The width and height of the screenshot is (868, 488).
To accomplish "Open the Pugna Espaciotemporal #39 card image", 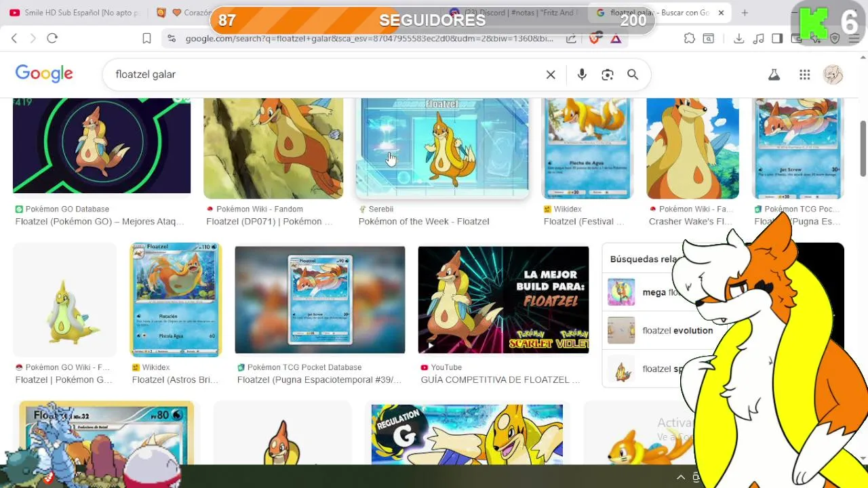I will [320, 300].
